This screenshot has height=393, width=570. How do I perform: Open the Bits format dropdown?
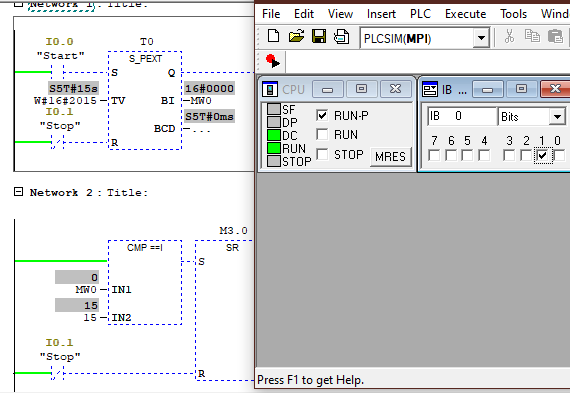point(557,117)
